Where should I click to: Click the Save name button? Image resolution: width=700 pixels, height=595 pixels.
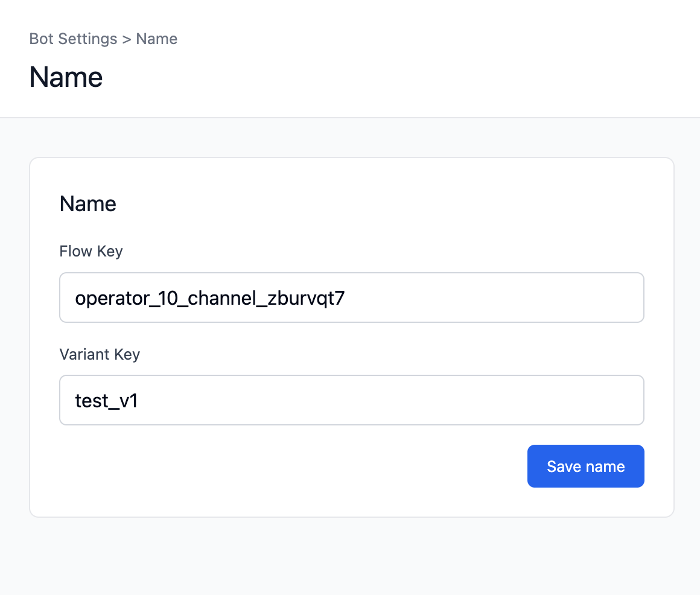[585, 466]
